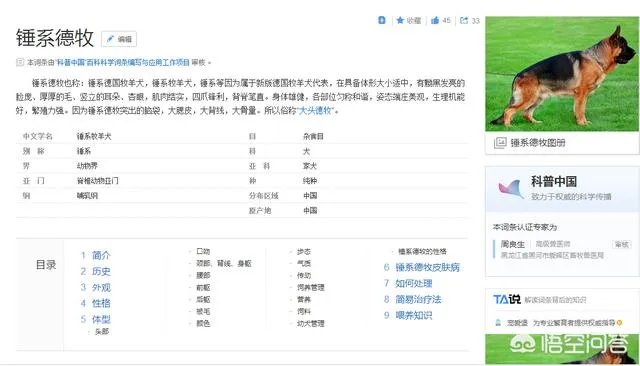This screenshot has width=640, height=366.
Task: Open the 后躯 subsection in the catalog
Action: coord(203,299)
